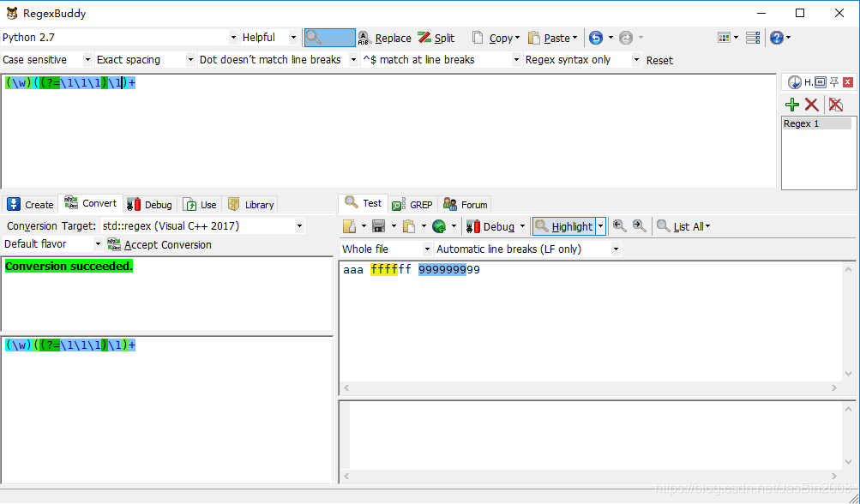The width and height of the screenshot is (860, 504).
Task: Click the History clock icon
Action: (794, 82)
